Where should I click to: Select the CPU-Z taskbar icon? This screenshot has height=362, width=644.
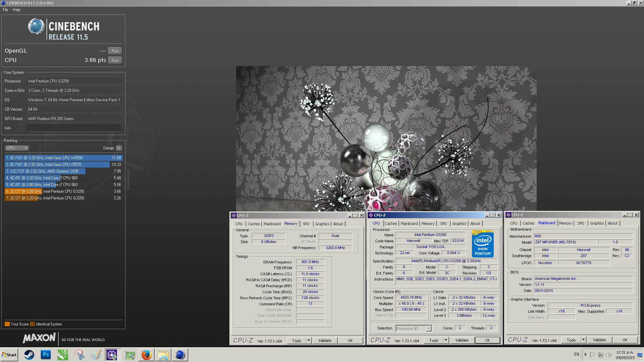(x=112, y=355)
